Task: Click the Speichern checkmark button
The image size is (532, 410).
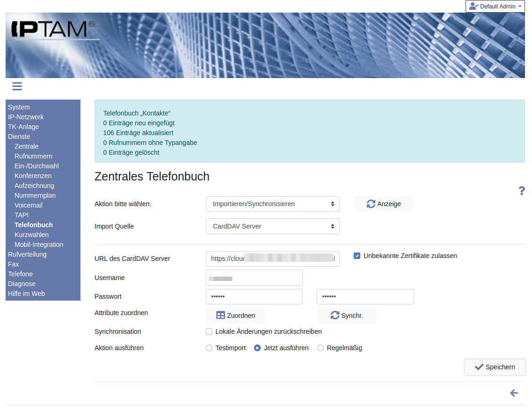Action: click(x=495, y=367)
